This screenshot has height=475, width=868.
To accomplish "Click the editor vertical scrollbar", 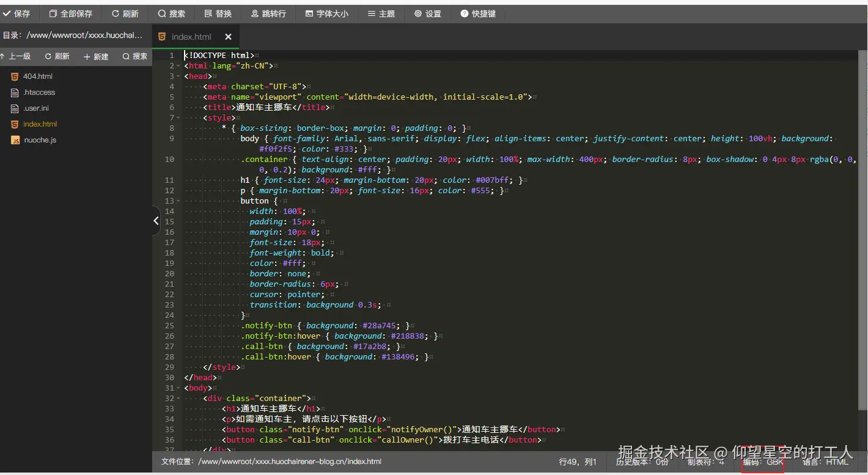I will pos(862,229).
